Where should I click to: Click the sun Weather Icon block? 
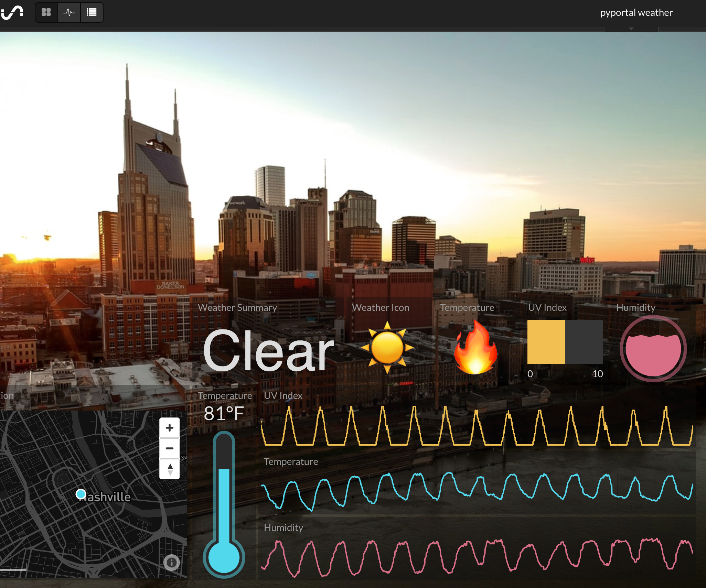coord(387,348)
